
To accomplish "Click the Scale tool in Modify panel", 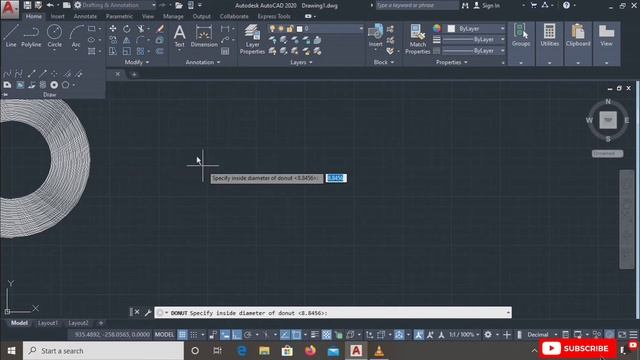I will pos(127,51).
